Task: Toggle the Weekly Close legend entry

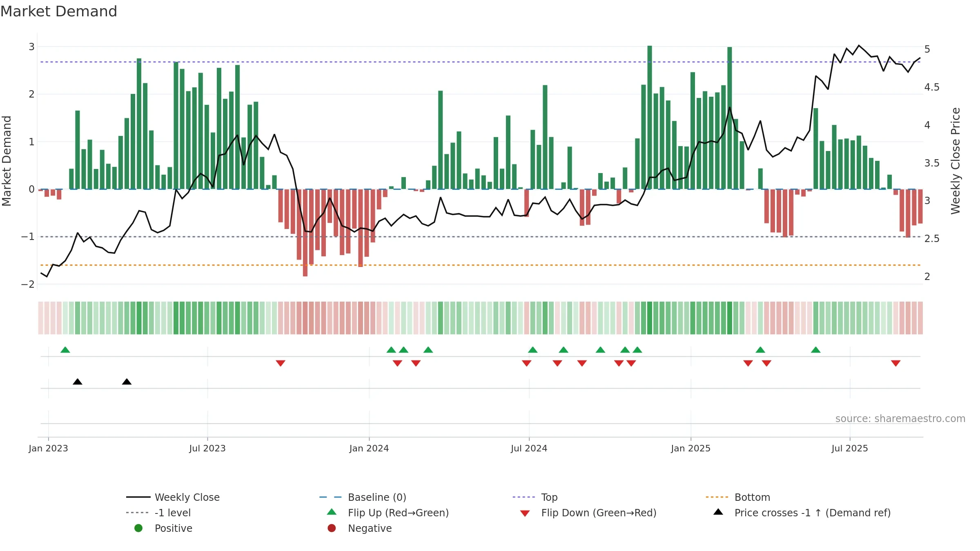Action: pyautogui.click(x=173, y=497)
